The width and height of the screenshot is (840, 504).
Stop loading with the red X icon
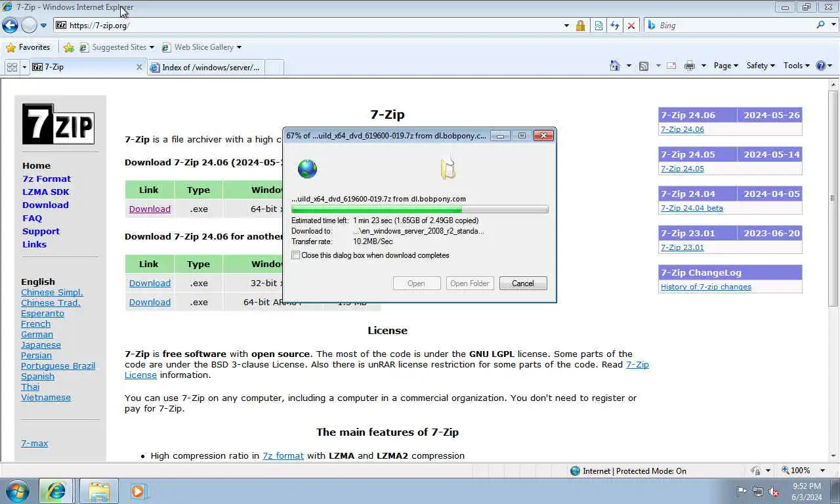coord(631,26)
